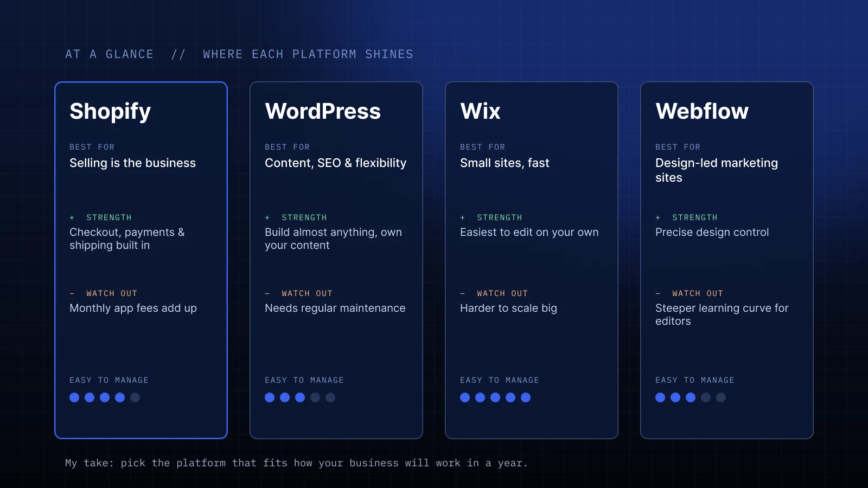Click 'WHERE EACH PLATFORM SHINES' heading
This screenshot has height=488, width=868.
308,54
